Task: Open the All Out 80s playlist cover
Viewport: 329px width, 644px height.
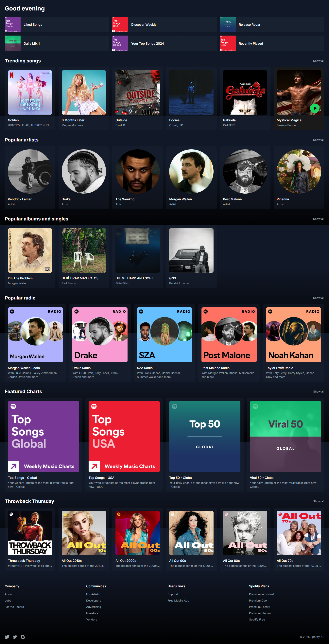Action: point(245,533)
